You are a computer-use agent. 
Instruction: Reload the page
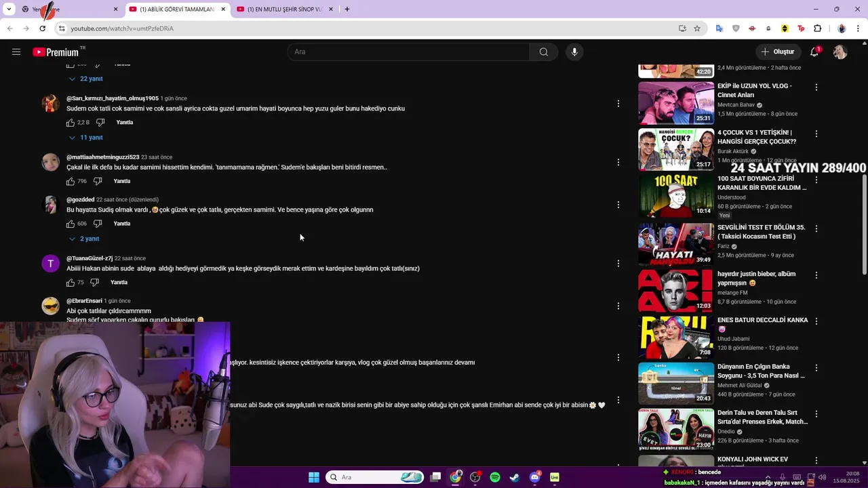pos(42,28)
